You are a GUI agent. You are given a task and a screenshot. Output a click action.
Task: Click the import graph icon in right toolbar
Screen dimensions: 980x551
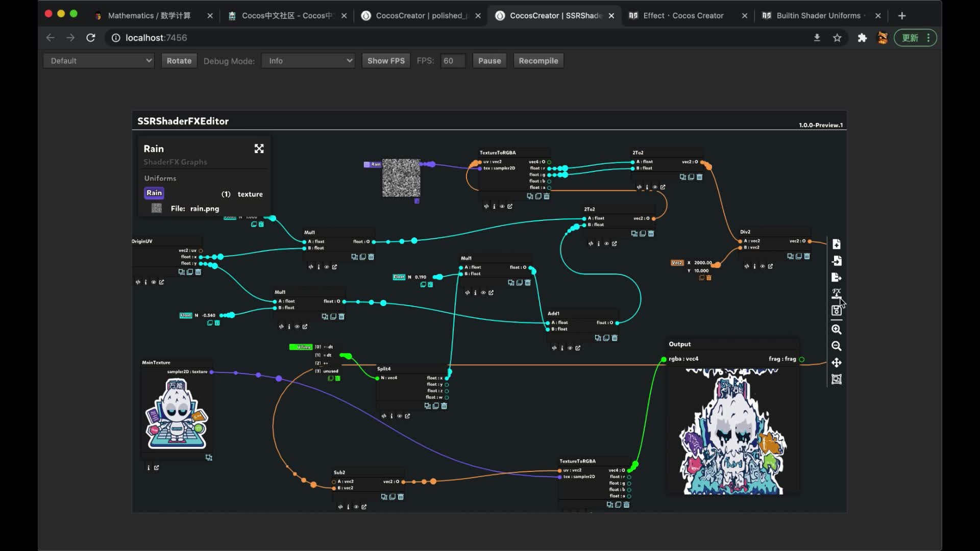[837, 260]
